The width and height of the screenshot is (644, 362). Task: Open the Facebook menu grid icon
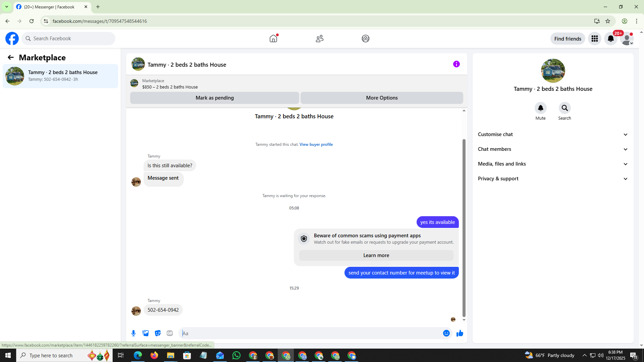coord(594,39)
